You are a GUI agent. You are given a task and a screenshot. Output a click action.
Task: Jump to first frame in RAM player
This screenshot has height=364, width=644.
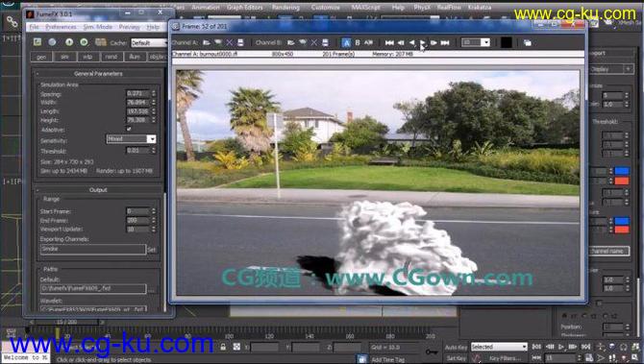click(389, 42)
